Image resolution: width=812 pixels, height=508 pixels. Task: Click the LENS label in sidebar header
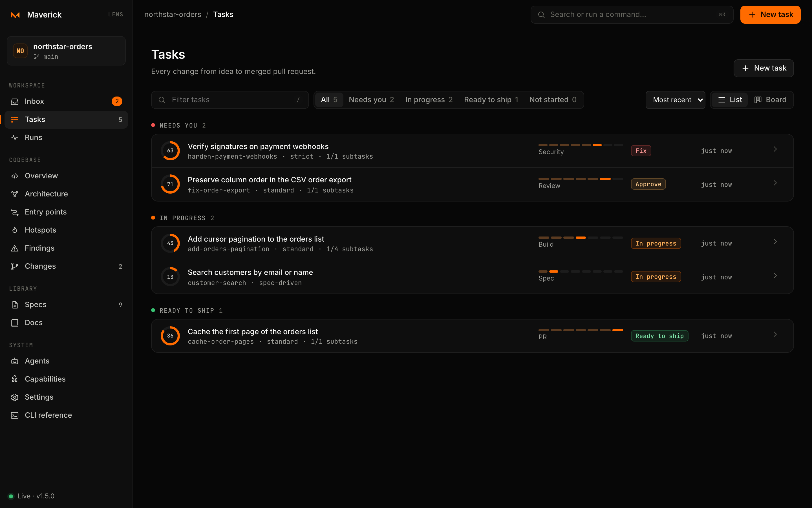pyautogui.click(x=115, y=14)
